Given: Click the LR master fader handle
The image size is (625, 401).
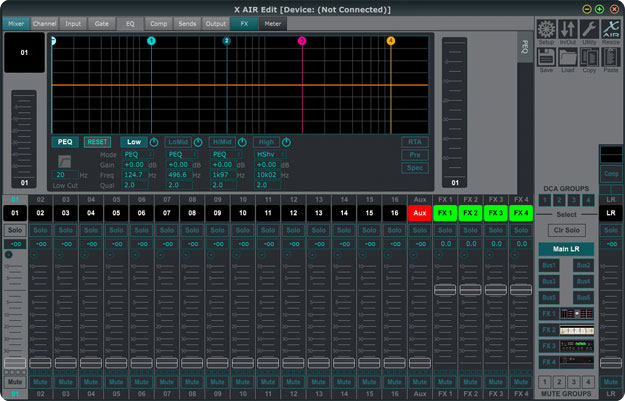Looking at the screenshot, I should tap(611, 363).
